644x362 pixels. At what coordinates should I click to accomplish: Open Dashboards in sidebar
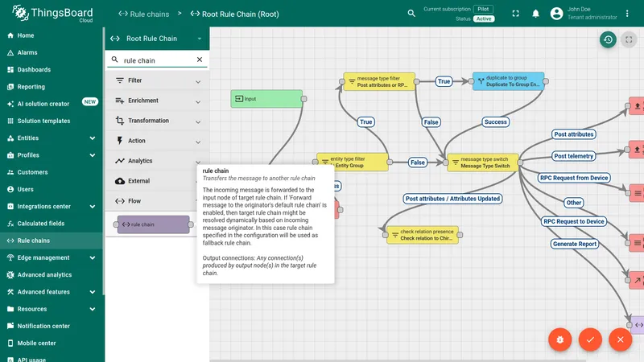click(52, 70)
